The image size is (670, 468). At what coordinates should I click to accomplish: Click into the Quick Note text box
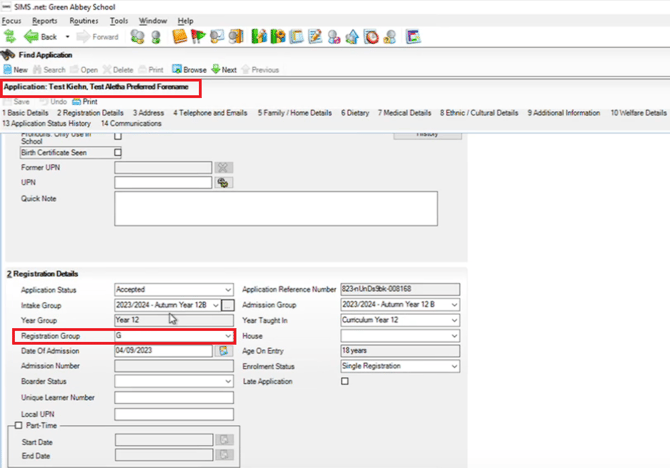pos(276,208)
